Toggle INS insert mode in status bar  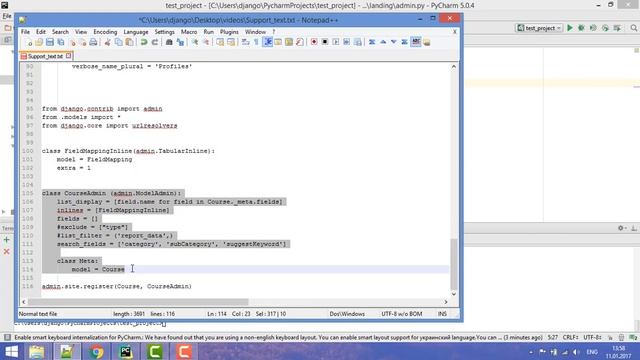(x=442, y=314)
